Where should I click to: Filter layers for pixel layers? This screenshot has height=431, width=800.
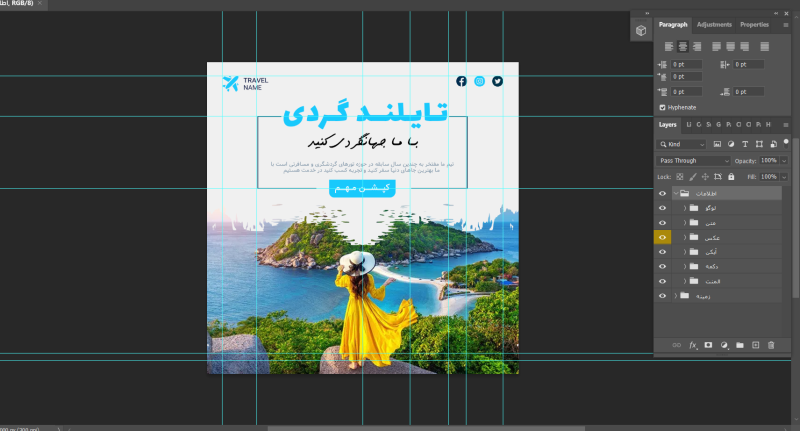click(717, 144)
